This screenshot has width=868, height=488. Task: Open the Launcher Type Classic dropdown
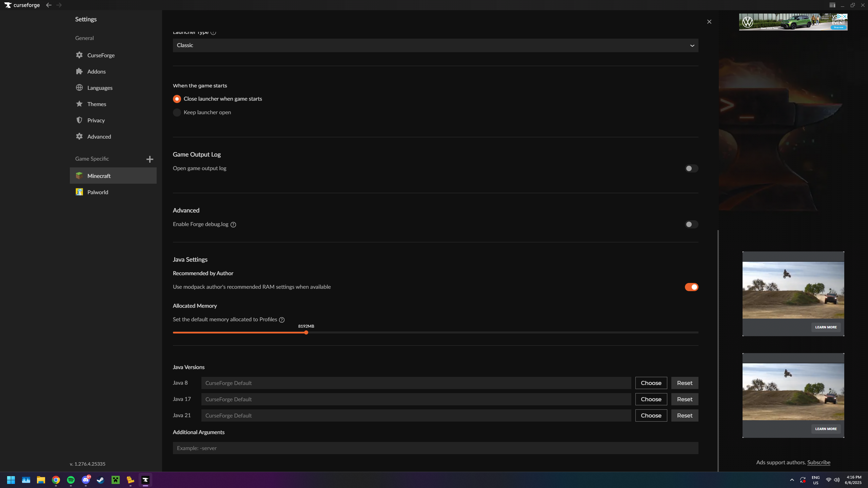[x=435, y=45]
